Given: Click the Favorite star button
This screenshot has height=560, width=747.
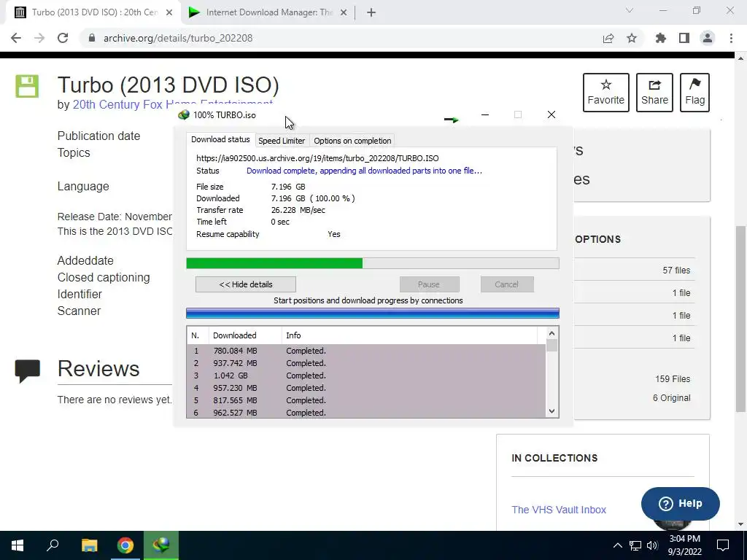Looking at the screenshot, I should pyautogui.click(x=606, y=93).
